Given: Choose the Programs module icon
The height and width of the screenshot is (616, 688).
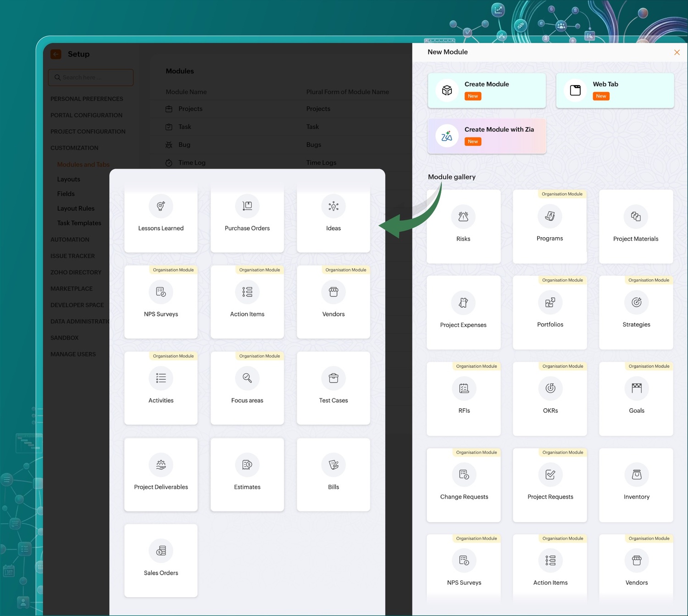Looking at the screenshot, I should click(x=549, y=216).
